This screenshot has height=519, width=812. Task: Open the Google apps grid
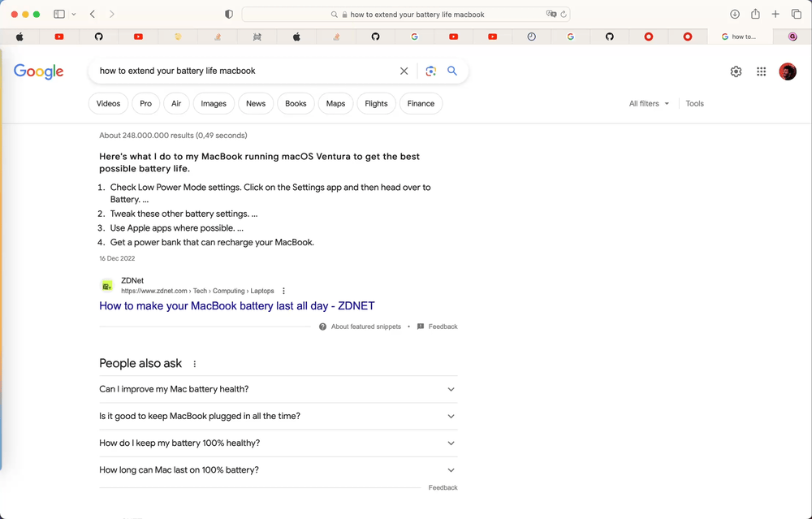(x=761, y=71)
